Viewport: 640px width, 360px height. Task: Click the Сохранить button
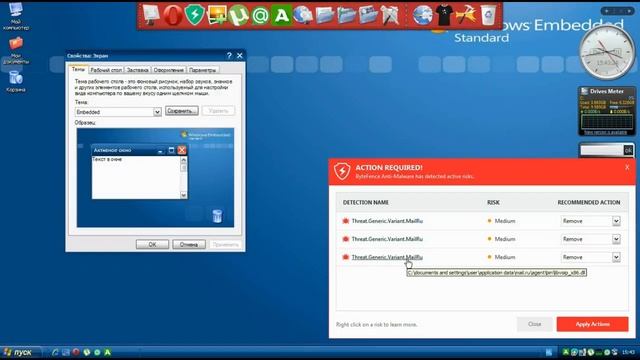coord(182,111)
